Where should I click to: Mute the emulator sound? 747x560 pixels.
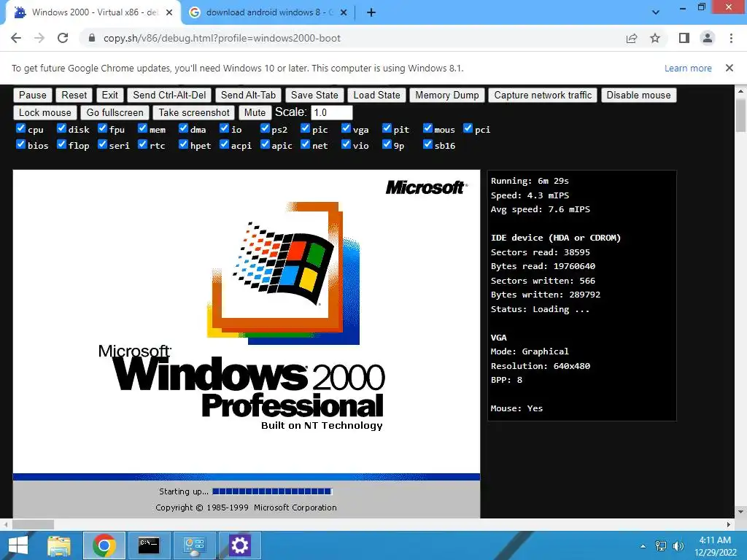click(255, 113)
